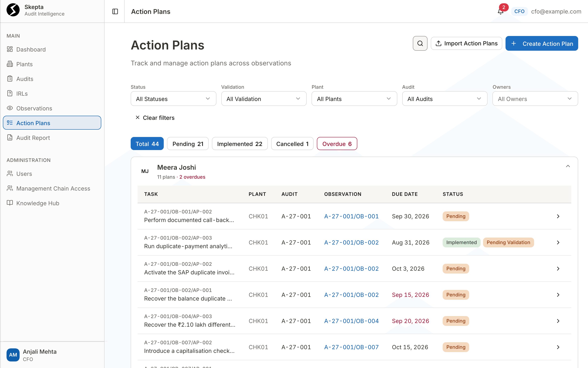Click Create Action Plan button
The height and width of the screenshot is (368, 588).
click(542, 43)
